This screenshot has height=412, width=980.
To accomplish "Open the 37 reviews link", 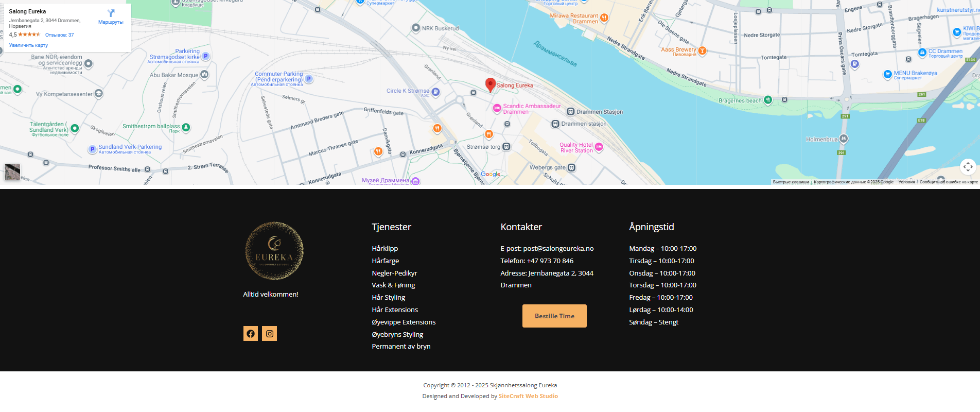I will pos(59,35).
